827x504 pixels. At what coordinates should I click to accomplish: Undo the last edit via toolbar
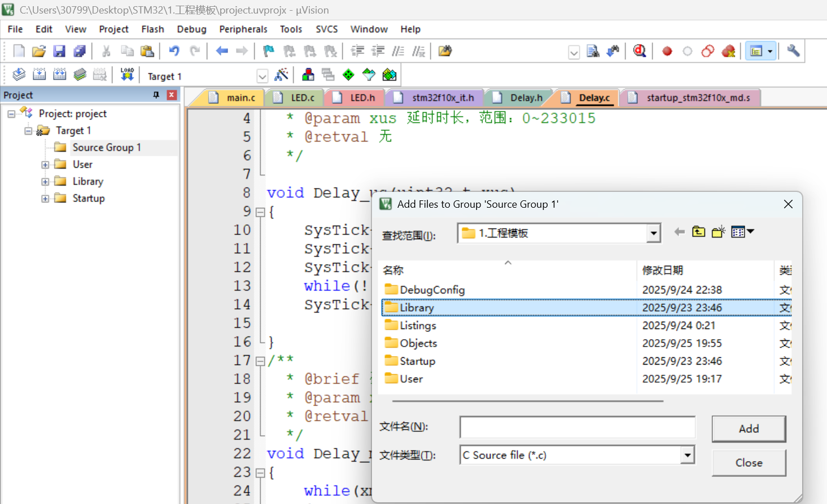[174, 51]
